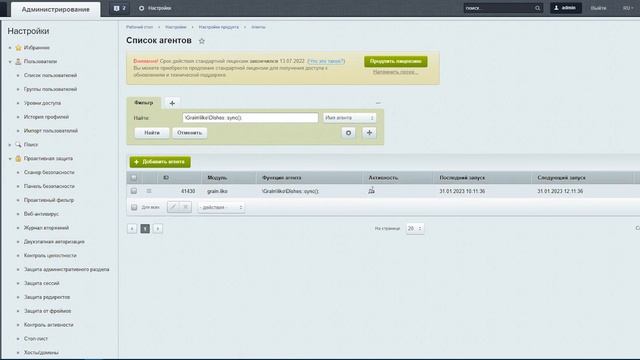The width and height of the screenshot is (640, 360).
Task: Click Выйти to log out
Action: pyautogui.click(x=598, y=8)
